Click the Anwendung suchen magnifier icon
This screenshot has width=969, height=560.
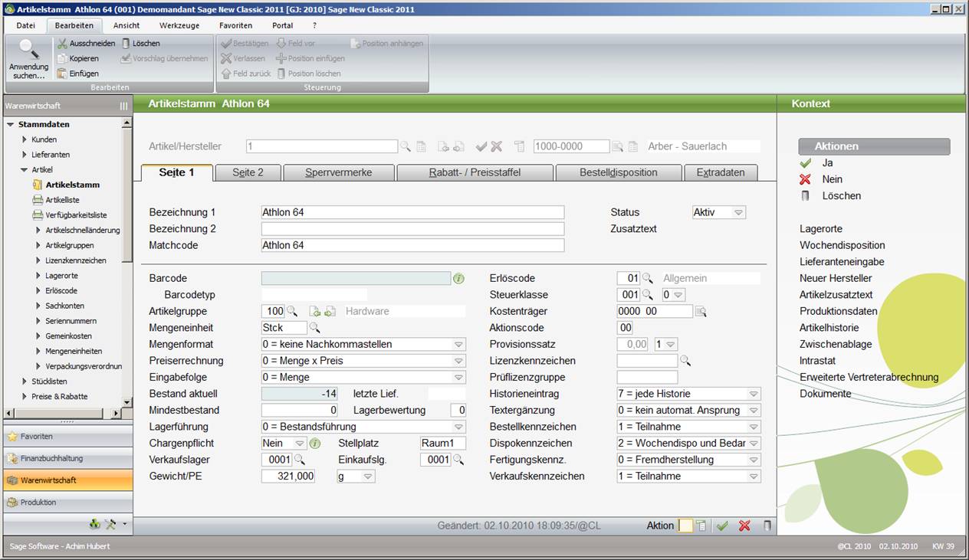[29, 50]
